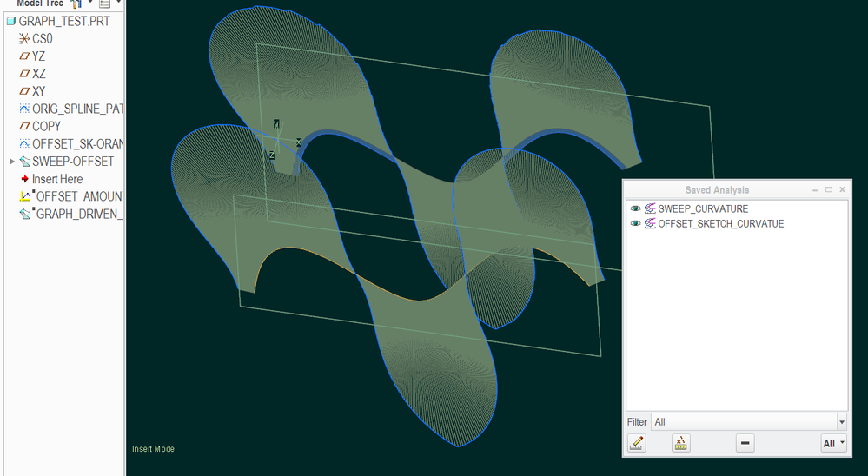
Task: Click the X axis label in viewport
Action: click(299, 142)
